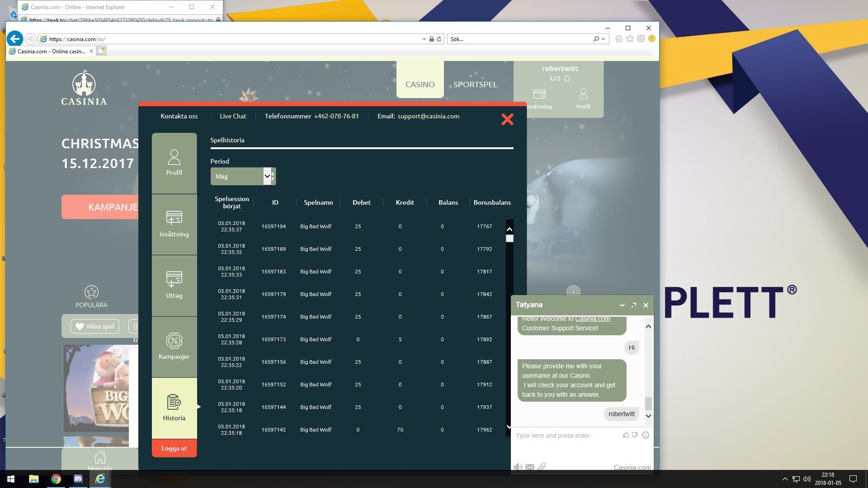Pop out the chat window icon
This screenshot has width=868, height=488.
pos(634,305)
